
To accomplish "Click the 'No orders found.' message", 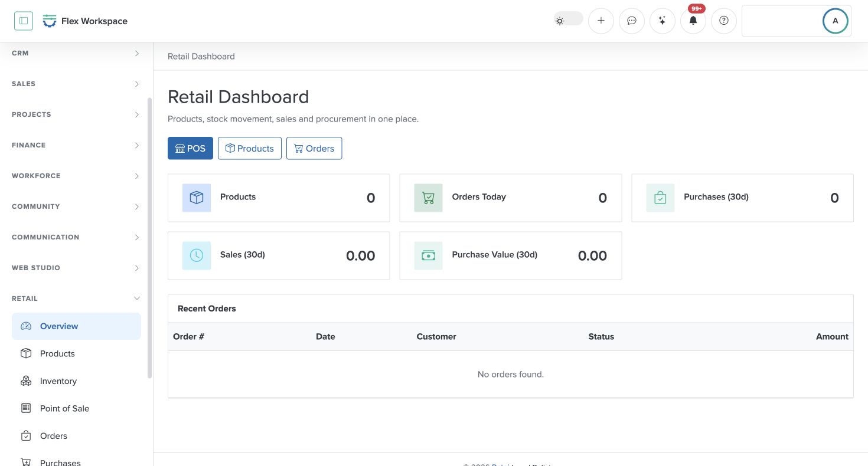I will click(511, 375).
